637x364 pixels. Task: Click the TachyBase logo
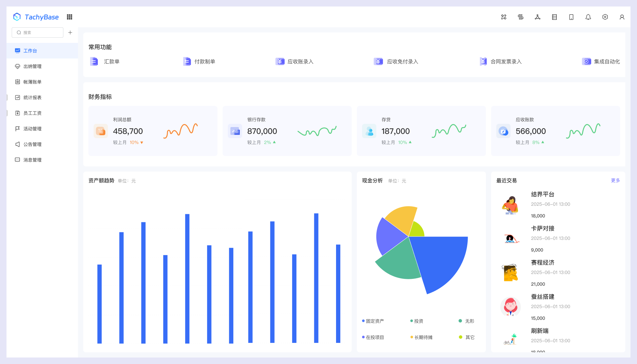click(36, 17)
